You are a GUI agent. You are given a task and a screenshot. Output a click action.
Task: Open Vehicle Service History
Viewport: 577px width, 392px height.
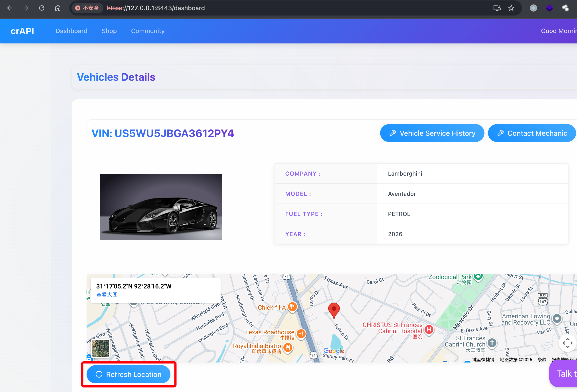click(x=432, y=133)
